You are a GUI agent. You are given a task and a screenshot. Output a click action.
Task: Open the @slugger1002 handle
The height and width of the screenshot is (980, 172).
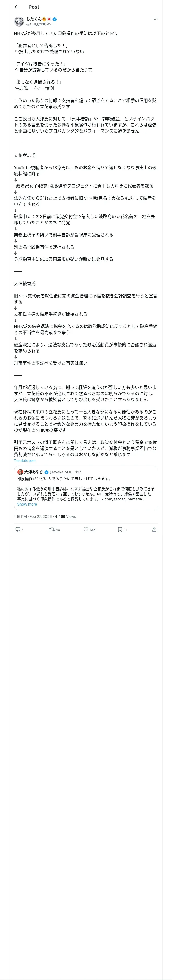pos(38,24)
